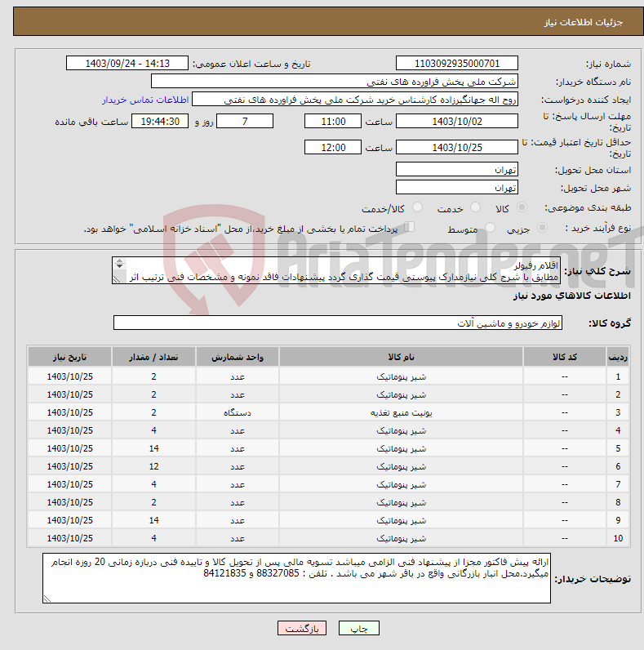Click the تاریخ نیاز column header
The height and width of the screenshot is (650, 644).
69,357
